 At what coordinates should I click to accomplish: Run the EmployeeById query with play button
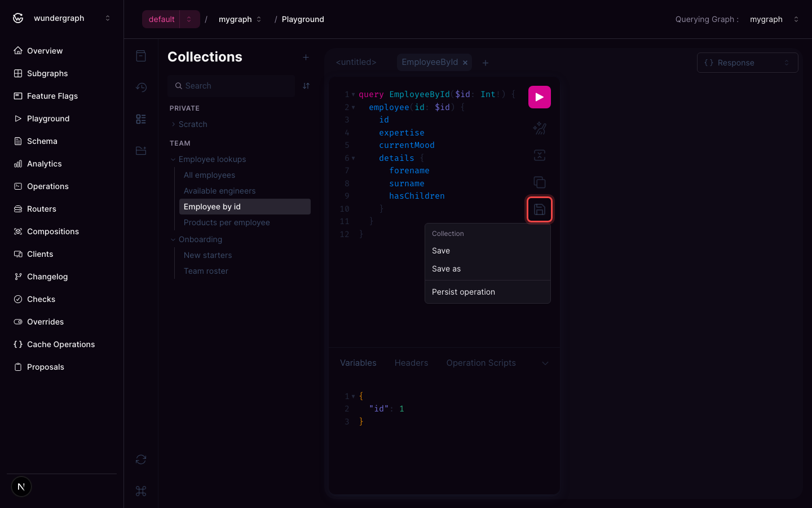540,97
